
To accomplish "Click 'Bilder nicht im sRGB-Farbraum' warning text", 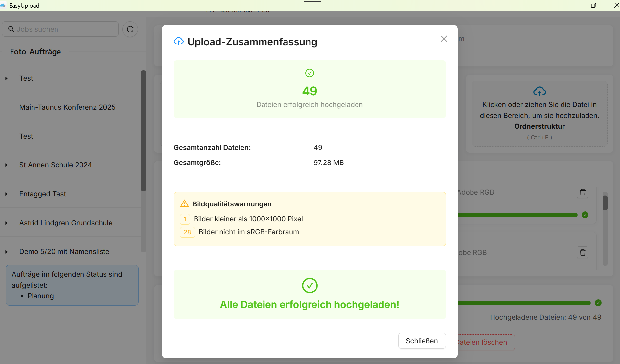I will coord(249,232).
